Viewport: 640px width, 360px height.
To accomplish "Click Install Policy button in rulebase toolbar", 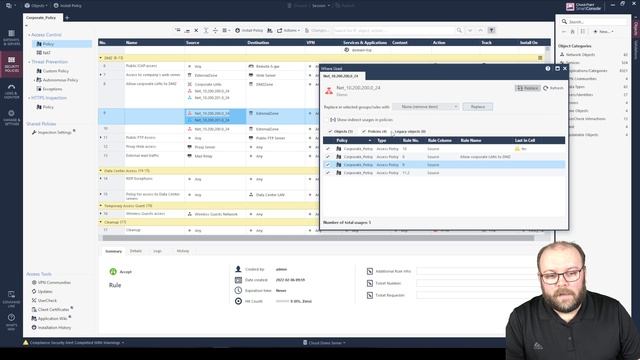I will (249, 31).
